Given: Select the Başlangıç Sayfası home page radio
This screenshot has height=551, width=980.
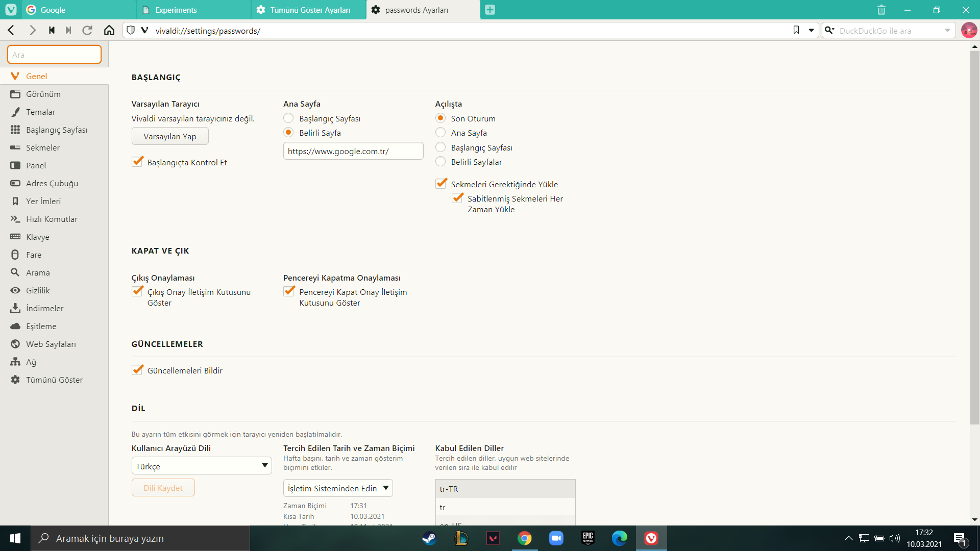Looking at the screenshot, I should tap(288, 118).
